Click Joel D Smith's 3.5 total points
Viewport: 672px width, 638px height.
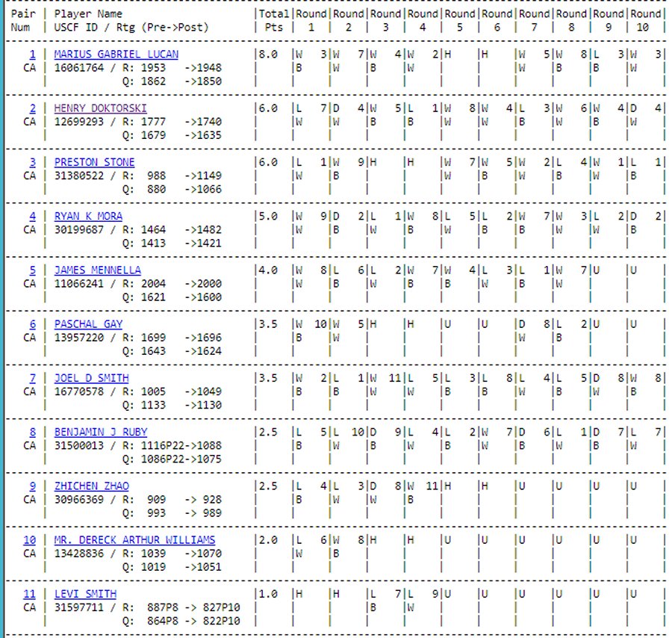tap(268, 379)
